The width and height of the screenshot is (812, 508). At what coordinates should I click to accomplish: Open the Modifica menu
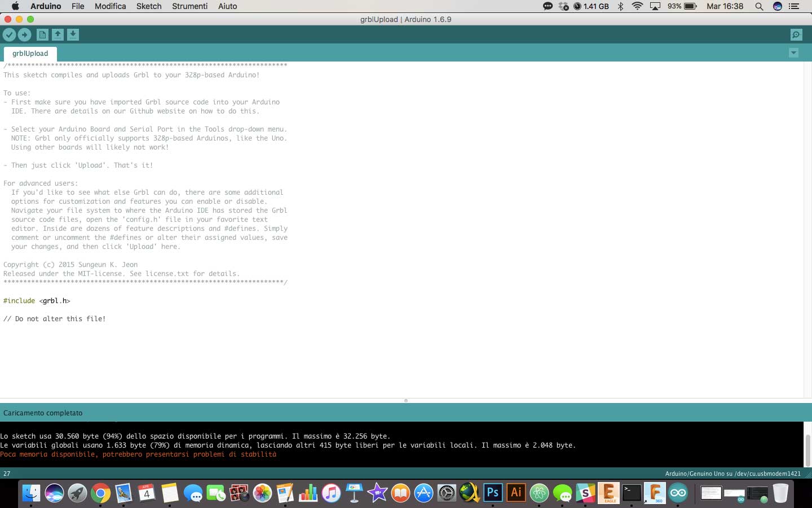pos(110,6)
